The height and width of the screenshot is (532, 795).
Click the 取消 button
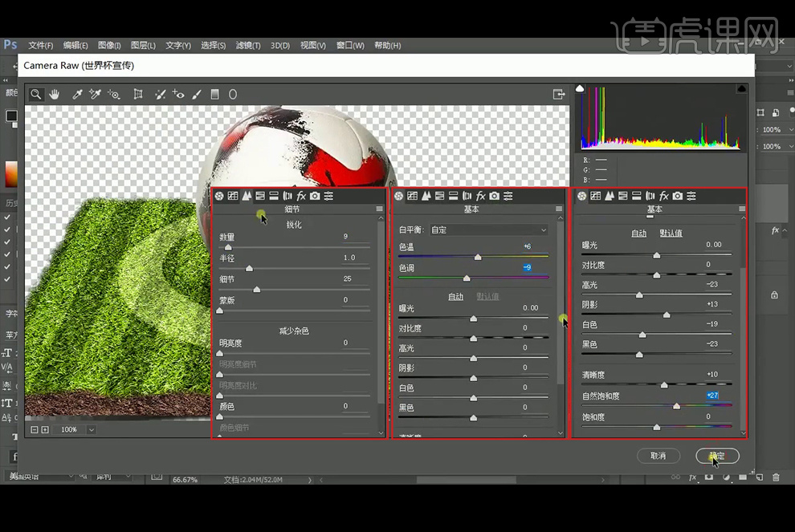(658, 456)
